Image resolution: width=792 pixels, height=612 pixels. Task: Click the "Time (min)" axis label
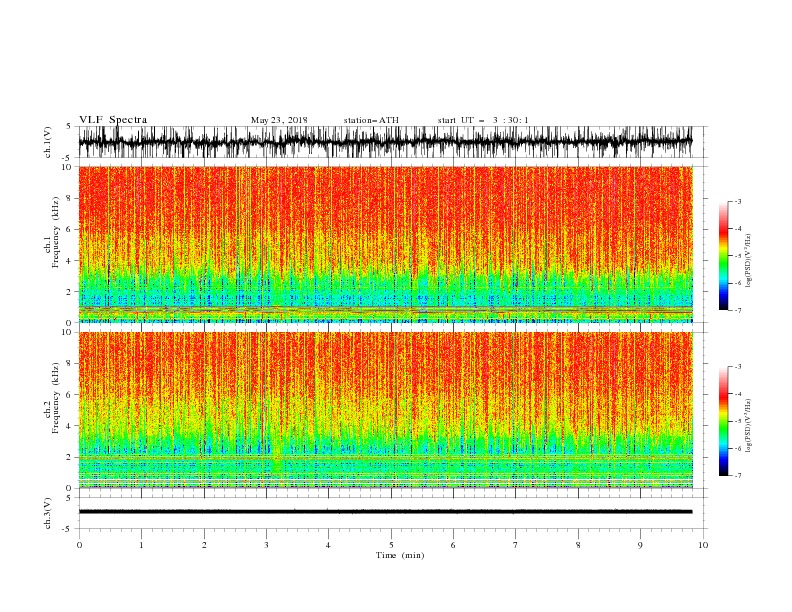point(400,555)
